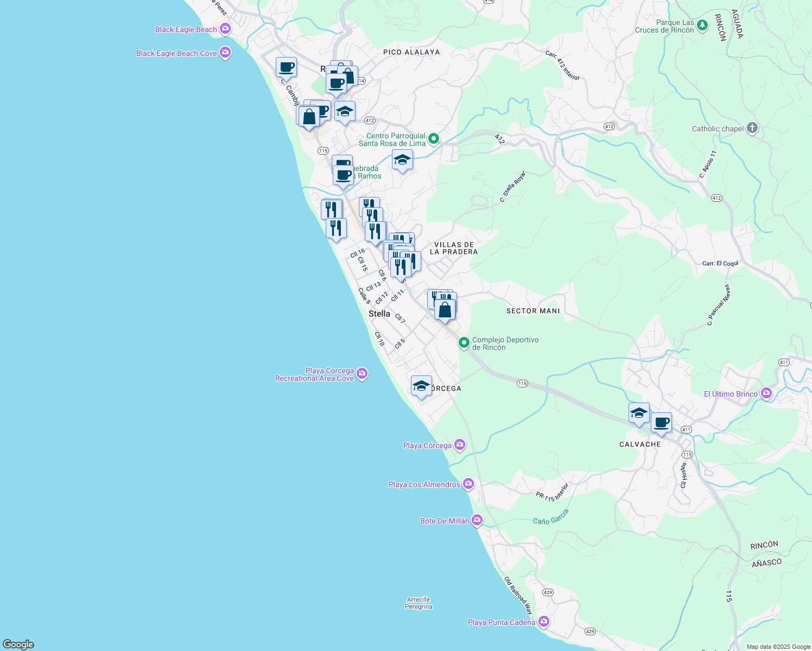
Task: Open the El Último Brinco marker
Action: click(x=766, y=393)
